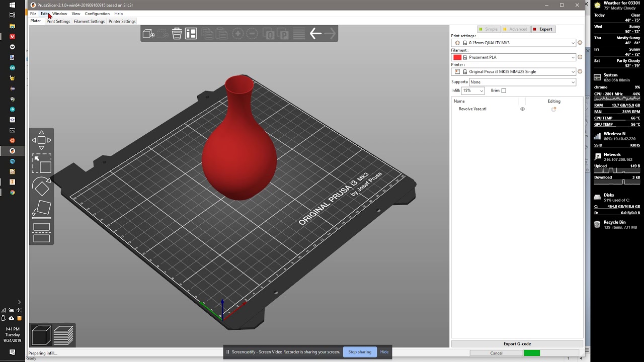Click the greyed Delete selected model icon
The width and height of the screenshot is (644, 362).
163,34
